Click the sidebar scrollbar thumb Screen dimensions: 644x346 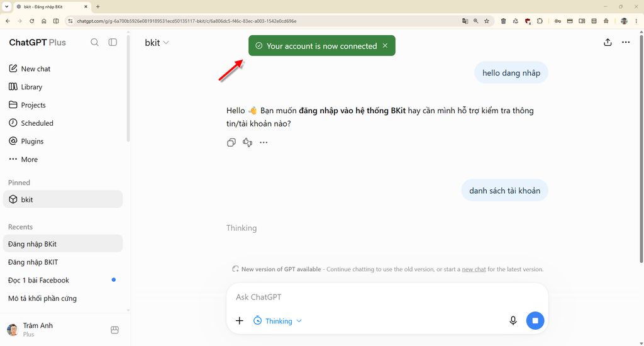pyautogui.click(x=128, y=88)
